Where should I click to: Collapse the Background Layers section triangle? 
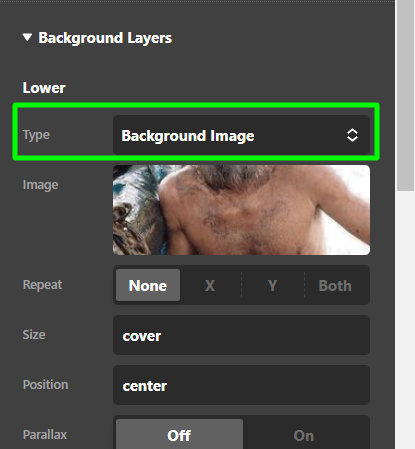[27, 37]
